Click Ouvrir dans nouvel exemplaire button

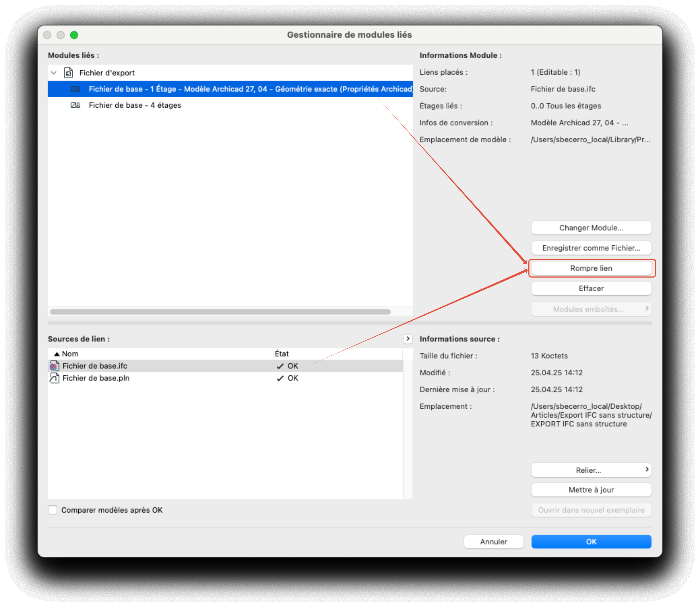[591, 511]
